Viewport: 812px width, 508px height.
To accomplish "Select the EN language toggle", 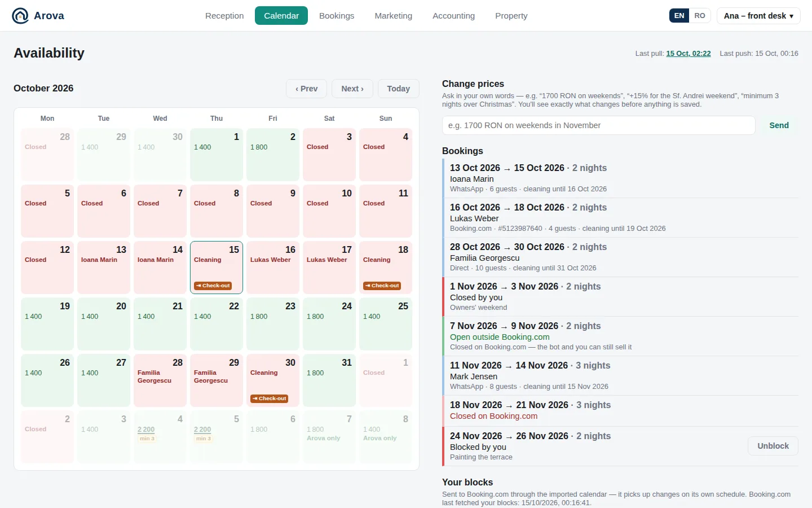I will pyautogui.click(x=679, y=16).
